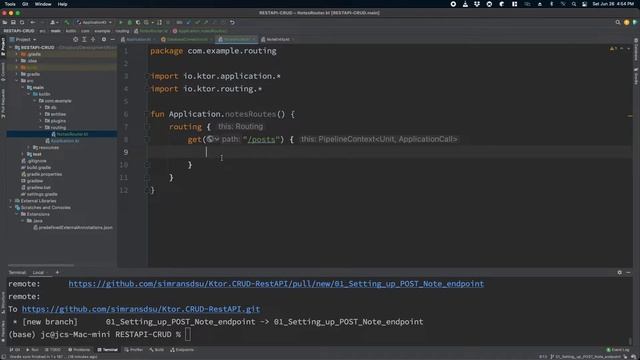Click the Debug bug icon in toolbar
640x360 pixels.
click(x=130, y=22)
